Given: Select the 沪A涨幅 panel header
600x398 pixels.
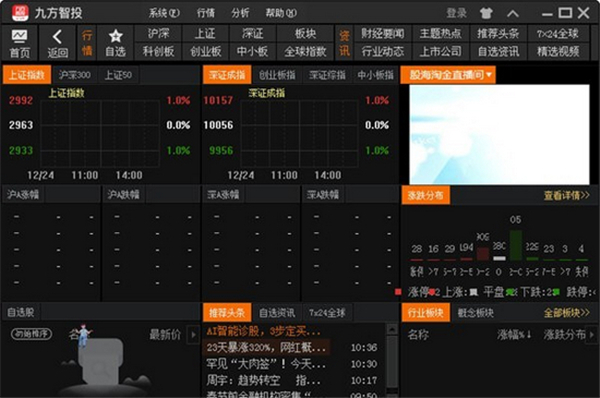Looking at the screenshot, I should click(23, 194).
